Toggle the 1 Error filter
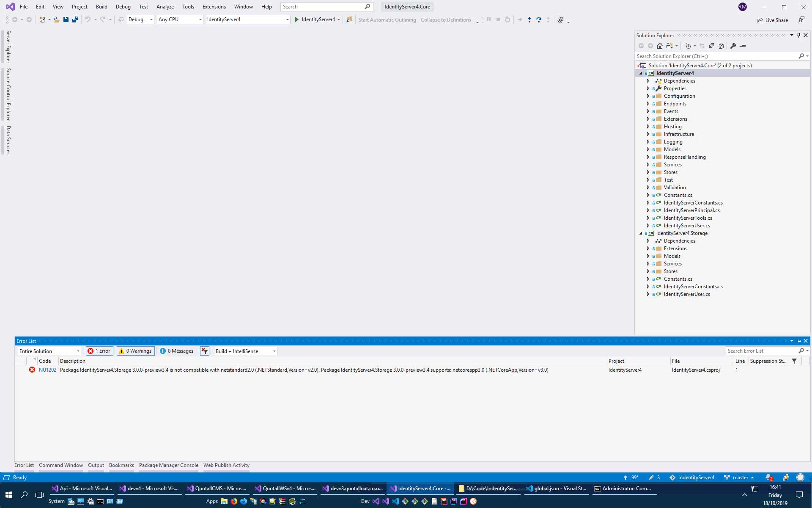 (99, 351)
